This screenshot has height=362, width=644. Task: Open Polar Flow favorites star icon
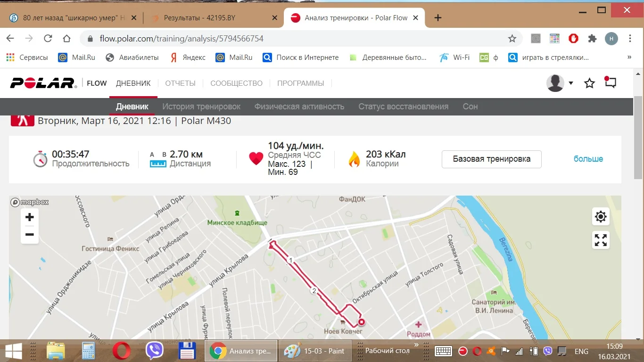pyautogui.click(x=589, y=83)
